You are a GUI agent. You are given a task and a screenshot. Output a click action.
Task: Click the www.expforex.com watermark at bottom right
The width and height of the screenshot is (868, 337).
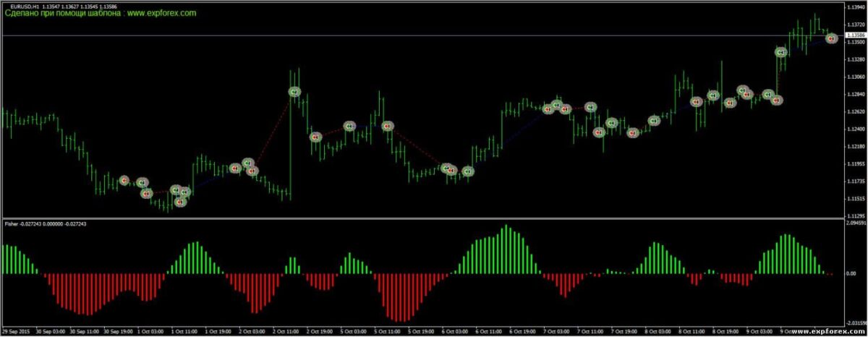coord(823,331)
